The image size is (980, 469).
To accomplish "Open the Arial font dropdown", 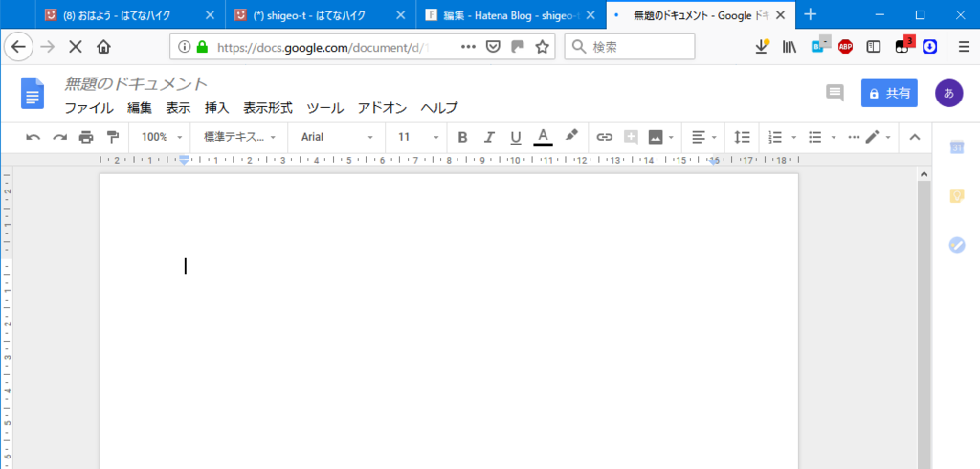I will pos(337,137).
